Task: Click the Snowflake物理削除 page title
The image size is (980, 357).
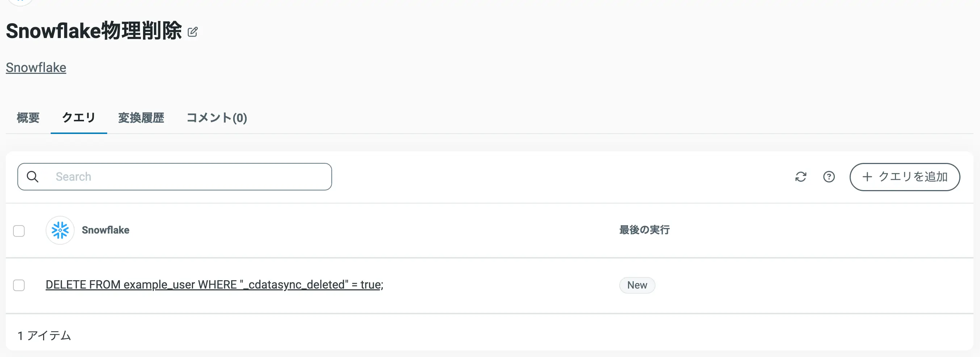Action: pos(94,31)
